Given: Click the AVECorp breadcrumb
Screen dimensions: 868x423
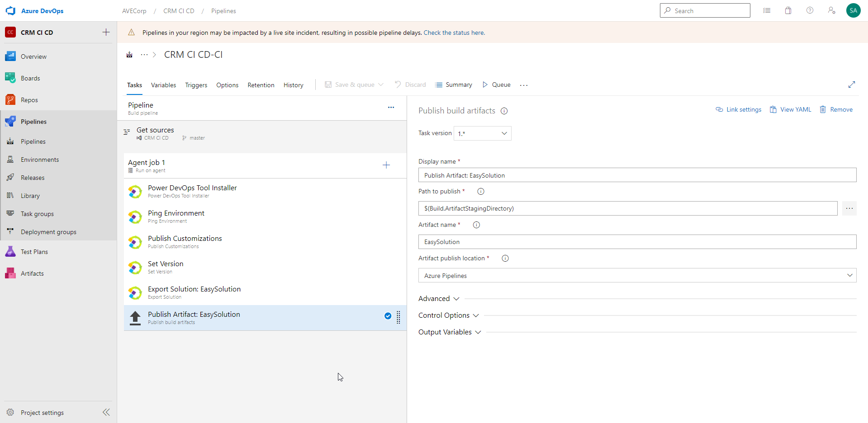Looking at the screenshot, I should 134,11.
